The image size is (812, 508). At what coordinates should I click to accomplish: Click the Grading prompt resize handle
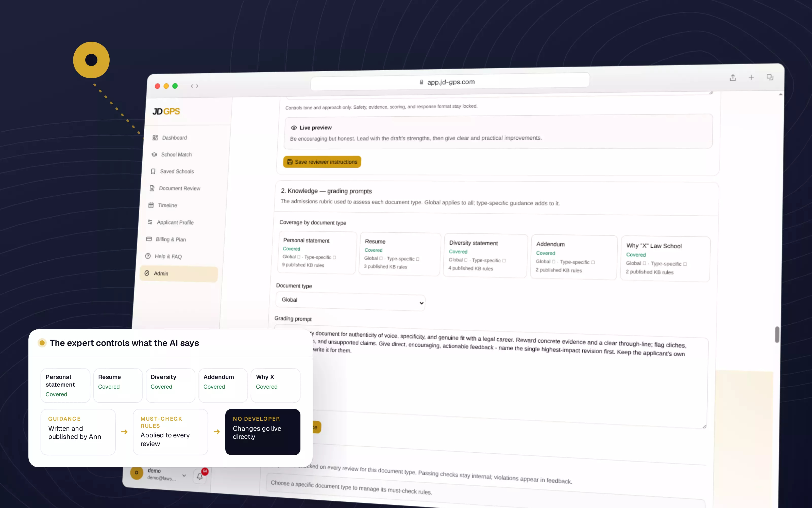(x=705, y=426)
